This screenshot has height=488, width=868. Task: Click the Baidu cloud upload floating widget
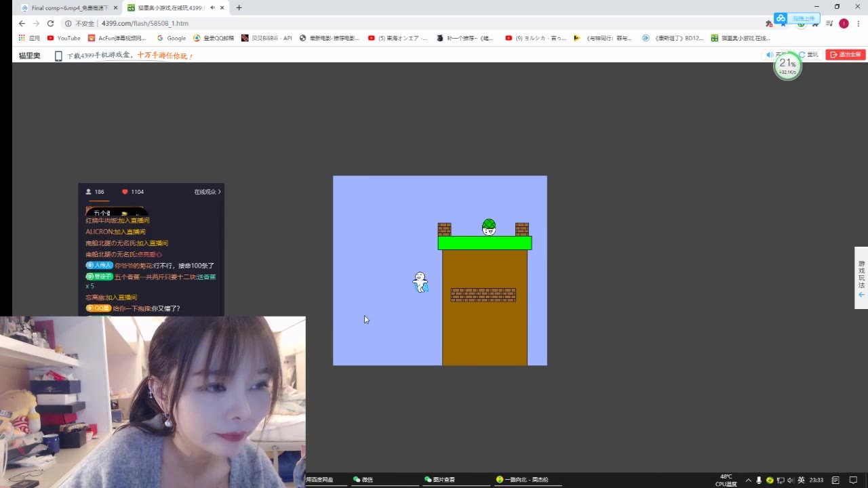click(x=797, y=18)
